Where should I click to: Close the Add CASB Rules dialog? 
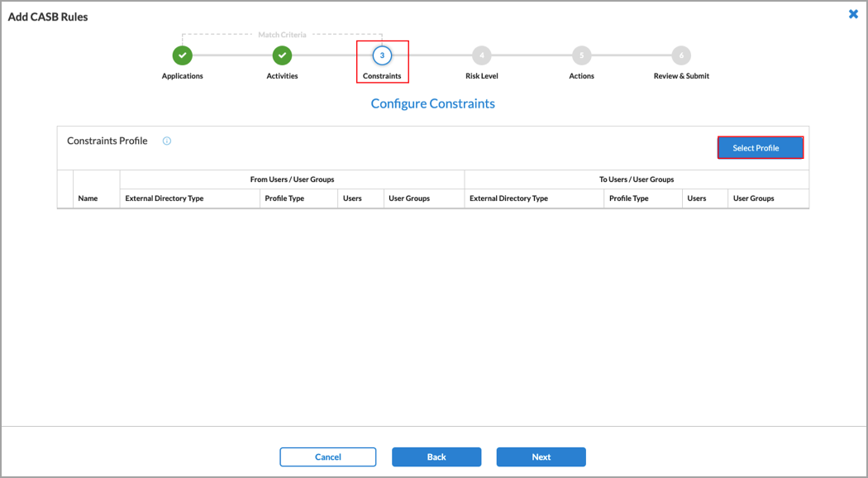853,14
